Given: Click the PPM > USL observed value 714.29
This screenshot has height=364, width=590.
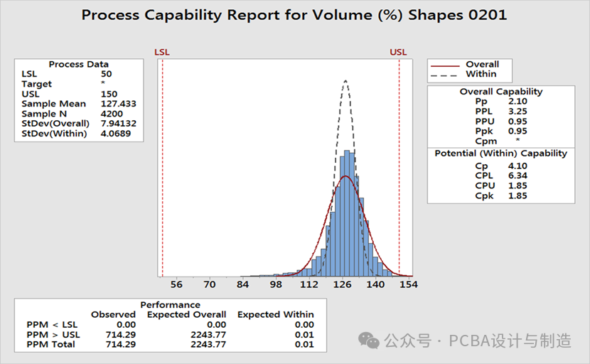Looking at the screenshot, I should [x=121, y=335].
